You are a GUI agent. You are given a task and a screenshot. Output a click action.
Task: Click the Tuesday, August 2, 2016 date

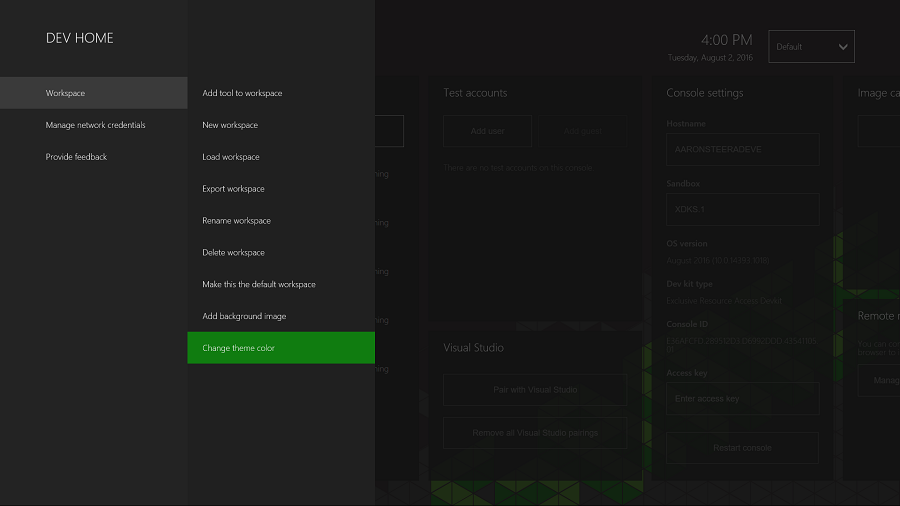point(710,58)
